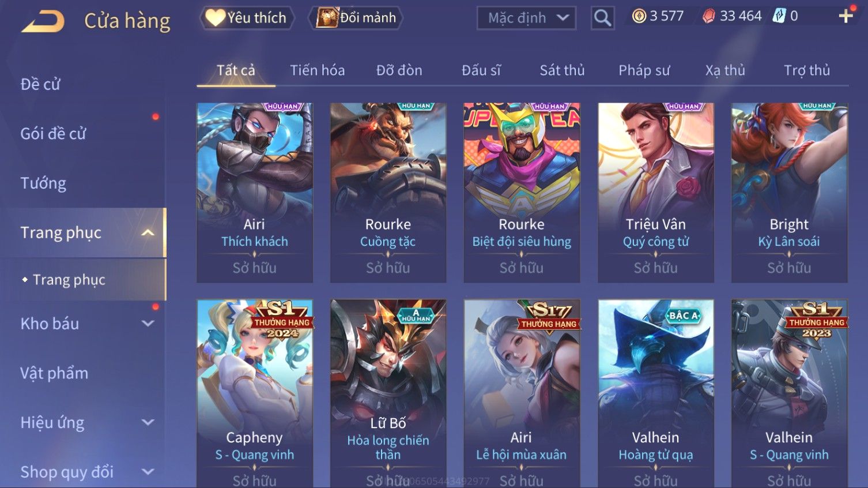868x488 pixels.
Task: Tap the blue voucher currency icon
Action: 779,16
